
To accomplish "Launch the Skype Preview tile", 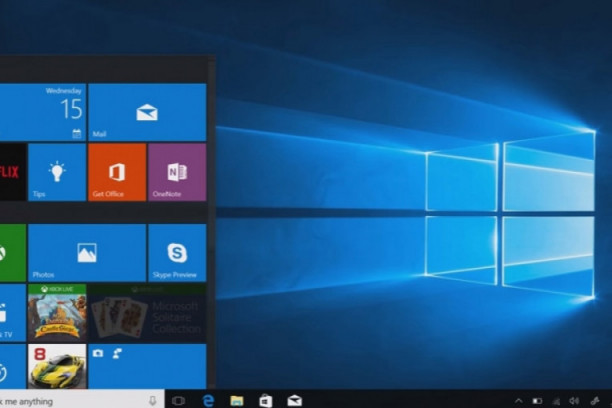I will (177, 252).
